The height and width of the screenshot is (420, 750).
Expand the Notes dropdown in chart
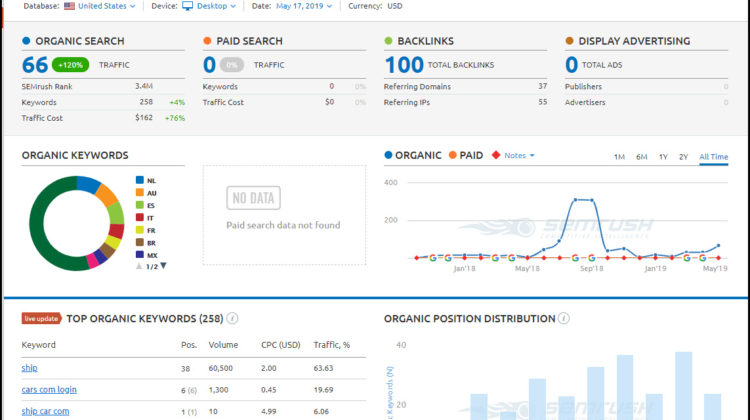pyautogui.click(x=518, y=155)
